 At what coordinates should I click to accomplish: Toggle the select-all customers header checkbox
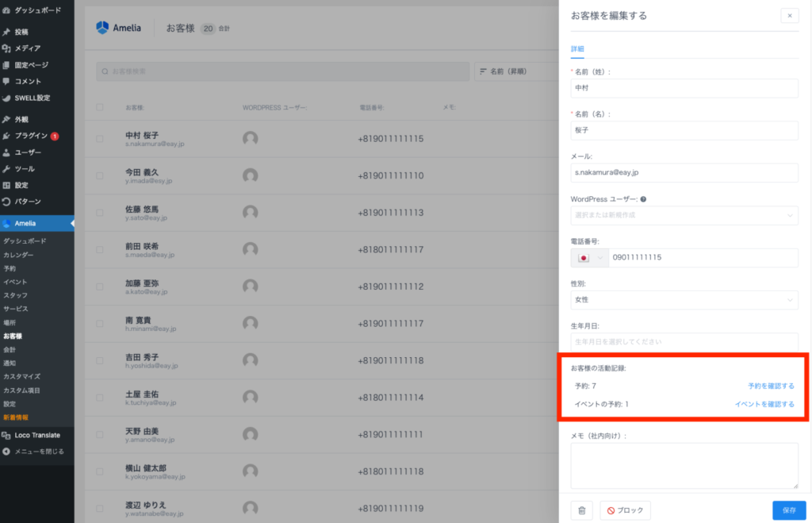(x=100, y=107)
